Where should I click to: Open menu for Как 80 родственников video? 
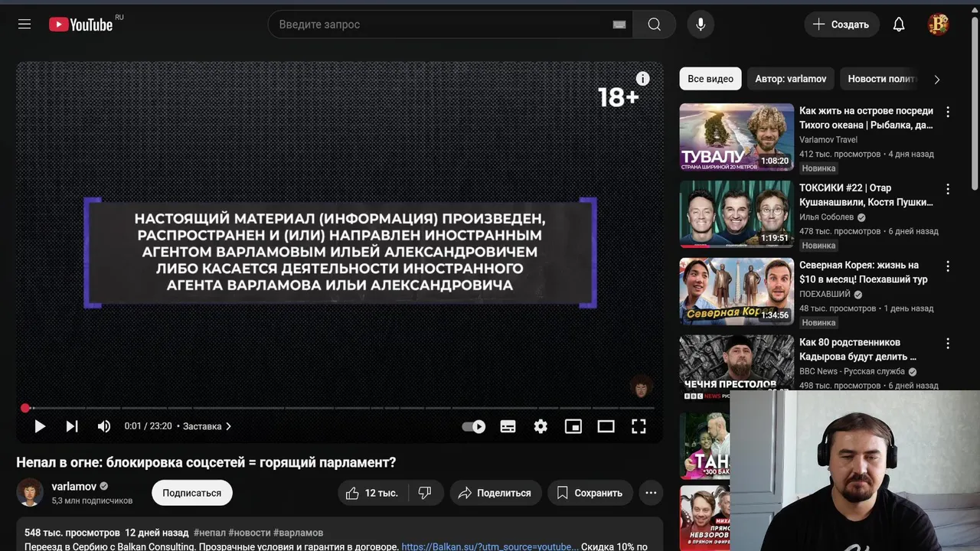coord(948,344)
